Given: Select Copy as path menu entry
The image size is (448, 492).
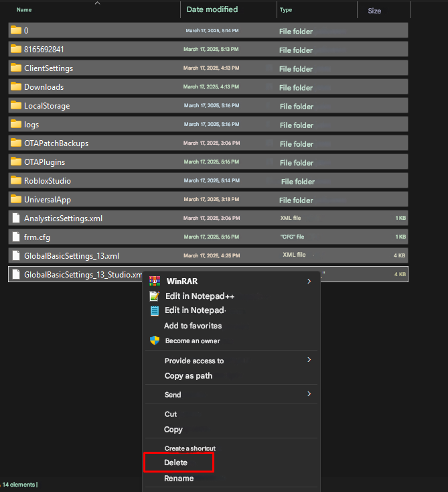Looking at the screenshot, I should click(x=188, y=376).
